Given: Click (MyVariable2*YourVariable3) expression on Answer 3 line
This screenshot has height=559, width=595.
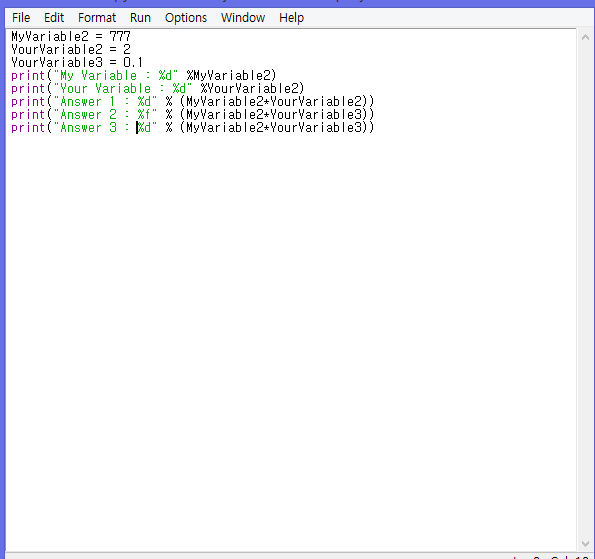Looking at the screenshot, I should (274, 127).
